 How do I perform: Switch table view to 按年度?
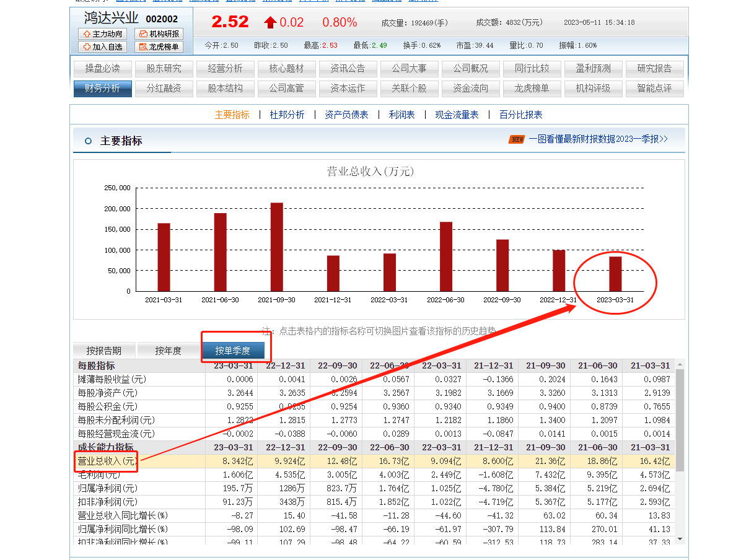pyautogui.click(x=168, y=351)
